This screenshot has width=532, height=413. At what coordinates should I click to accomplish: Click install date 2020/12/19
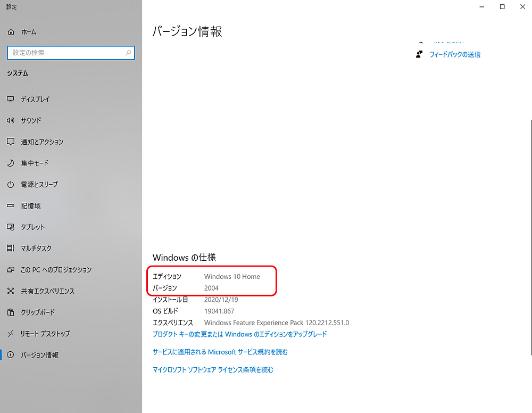tap(221, 300)
